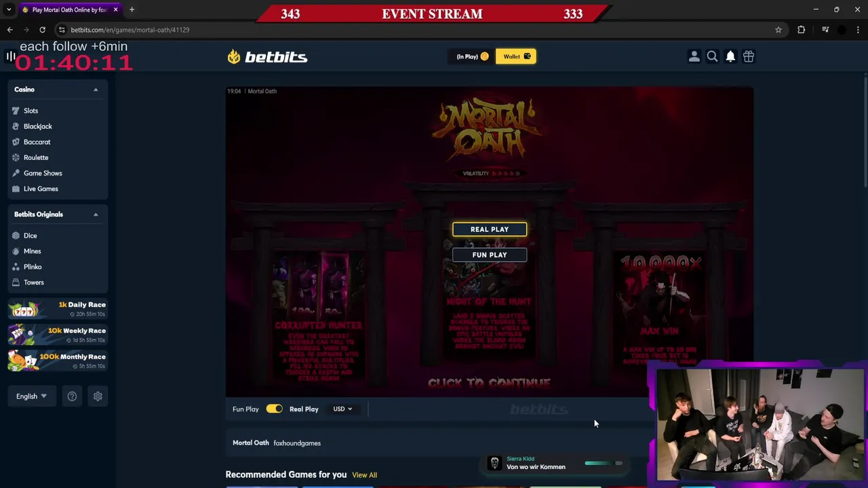Click the Betbits logo
The width and height of the screenshot is (868, 488).
click(x=267, y=57)
